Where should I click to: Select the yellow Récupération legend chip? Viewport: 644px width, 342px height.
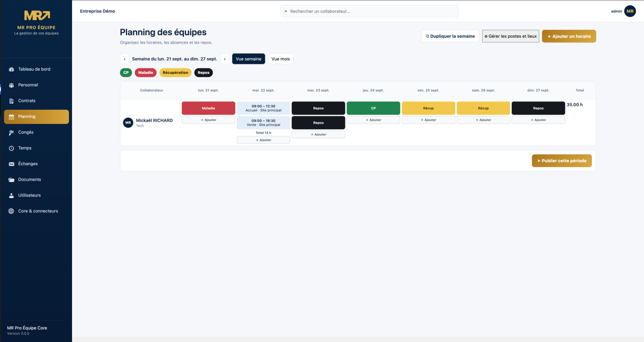[175, 73]
